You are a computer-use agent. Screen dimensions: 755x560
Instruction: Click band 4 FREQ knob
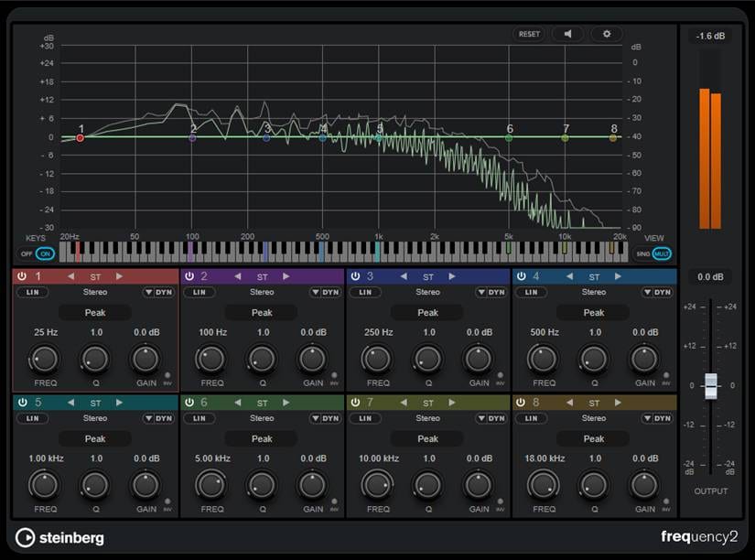(543, 360)
